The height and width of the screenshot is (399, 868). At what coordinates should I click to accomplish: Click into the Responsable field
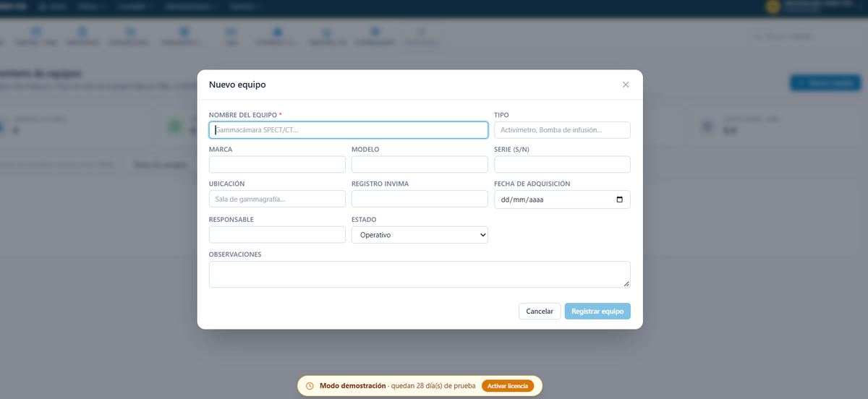(x=277, y=234)
